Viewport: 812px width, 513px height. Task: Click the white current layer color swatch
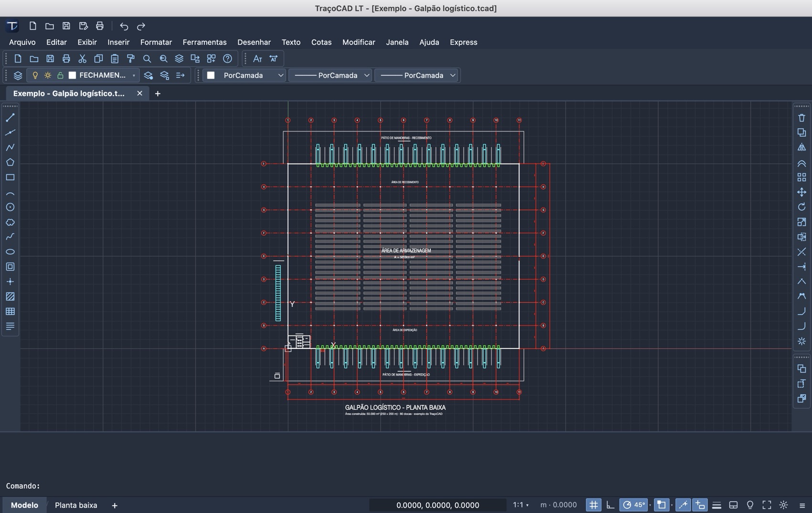coord(73,75)
